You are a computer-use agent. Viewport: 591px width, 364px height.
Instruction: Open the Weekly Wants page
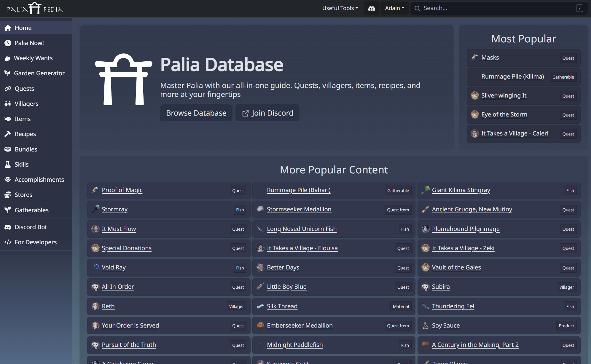point(34,58)
